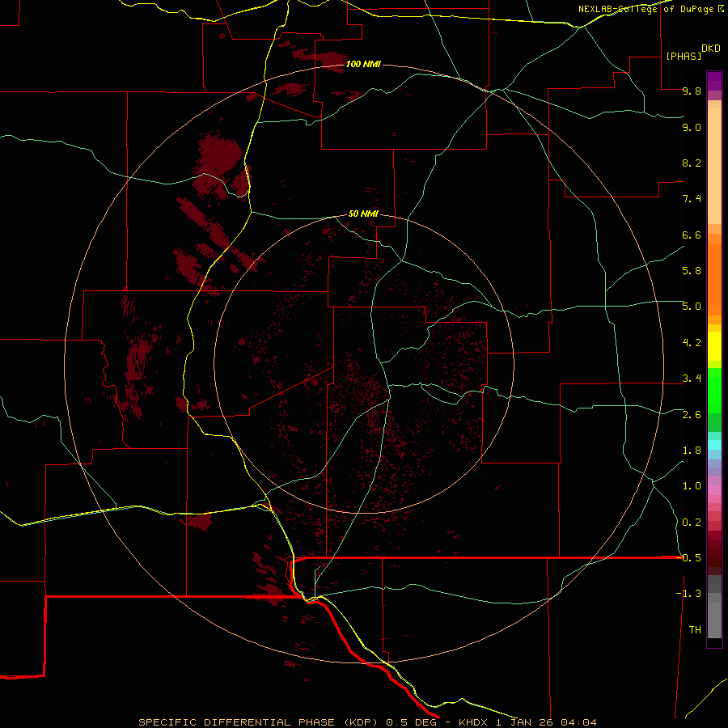Viewport: 728px width, 728px height.
Task: Select the pale peach color bar segment
Action: (714, 166)
